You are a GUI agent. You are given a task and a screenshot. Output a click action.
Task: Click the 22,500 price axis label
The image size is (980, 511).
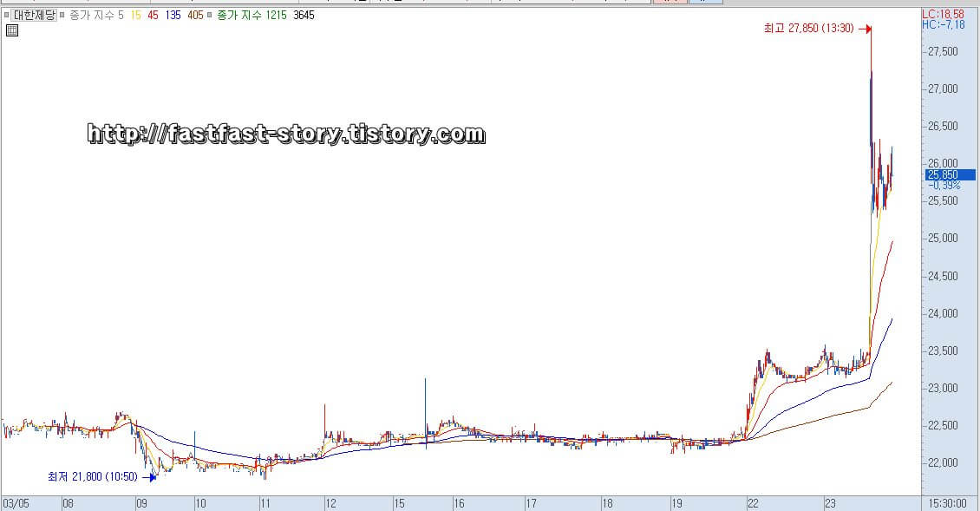(x=943, y=425)
